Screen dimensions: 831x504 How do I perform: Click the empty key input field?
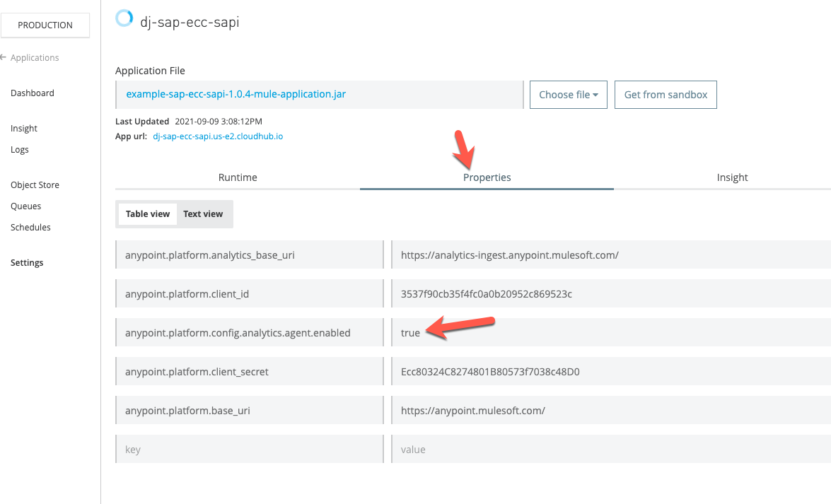point(249,448)
